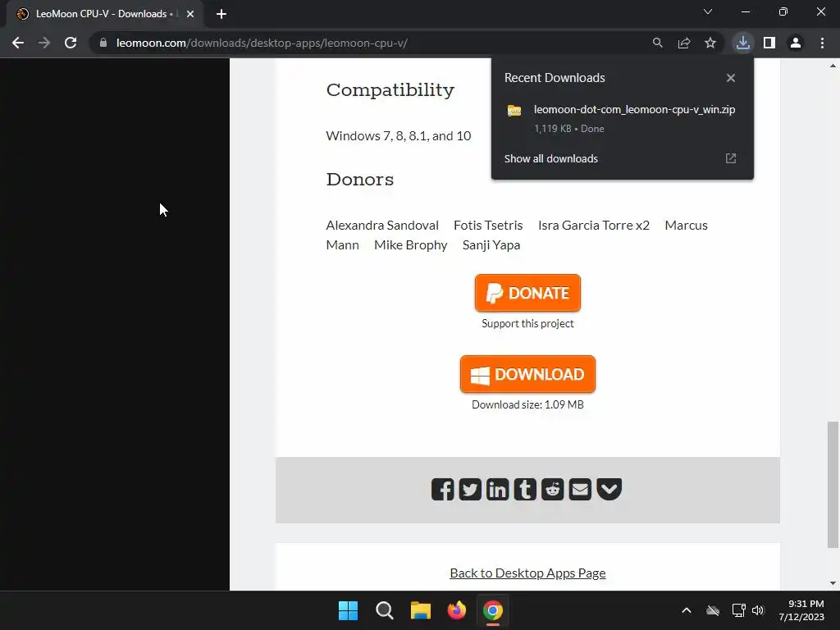Viewport: 840px width, 630px height.
Task: Share on Facebook
Action: [442, 489]
